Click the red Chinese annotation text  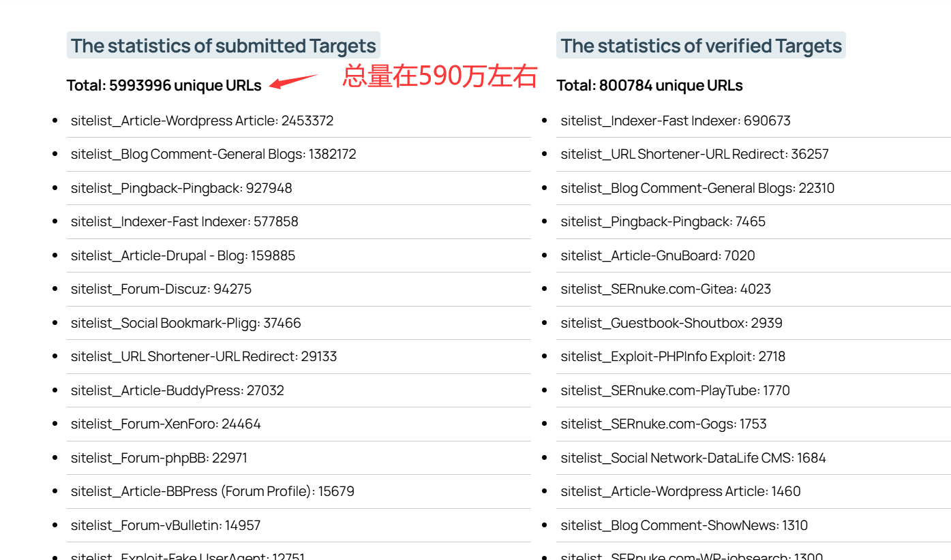coord(440,76)
